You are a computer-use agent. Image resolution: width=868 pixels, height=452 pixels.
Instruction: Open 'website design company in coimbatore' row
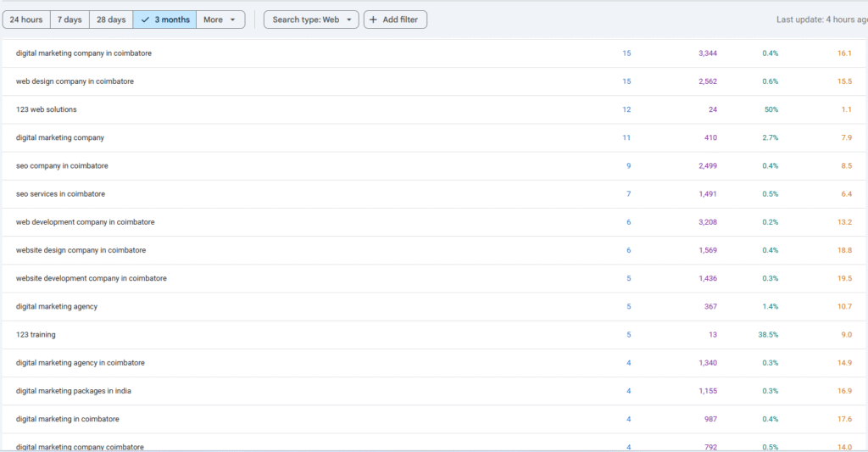[81, 250]
